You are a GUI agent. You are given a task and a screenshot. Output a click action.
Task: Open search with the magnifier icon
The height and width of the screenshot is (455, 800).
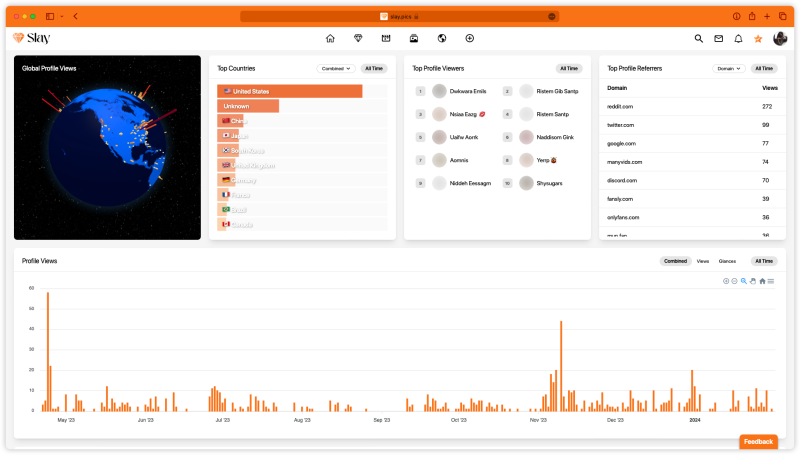pyautogui.click(x=698, y=38)
